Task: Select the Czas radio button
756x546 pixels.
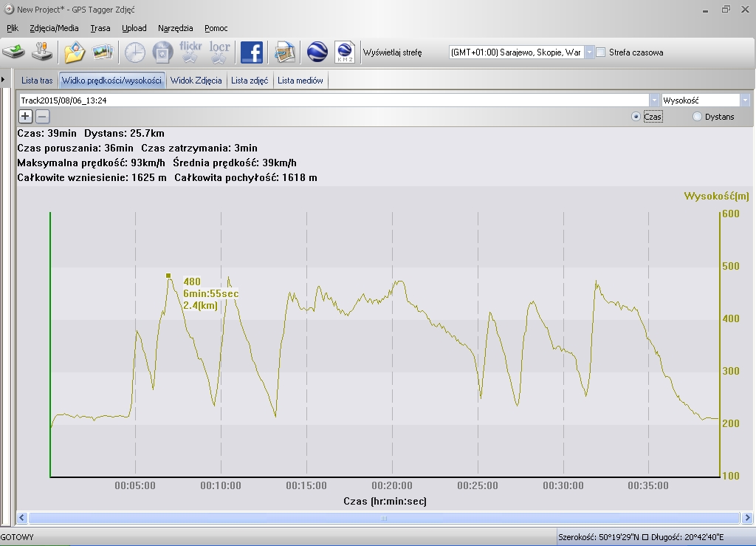Action: pyautogui.click(x=636, y=117)
